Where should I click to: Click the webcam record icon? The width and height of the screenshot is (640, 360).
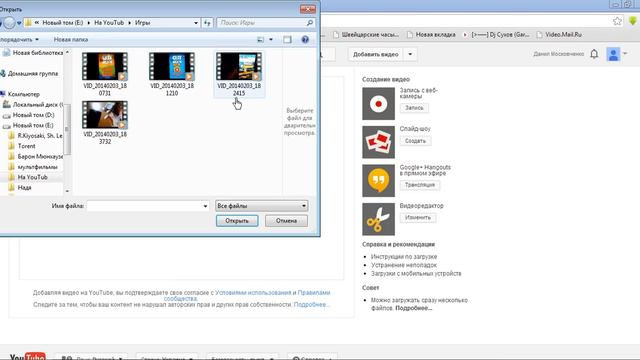click(378, 104)
